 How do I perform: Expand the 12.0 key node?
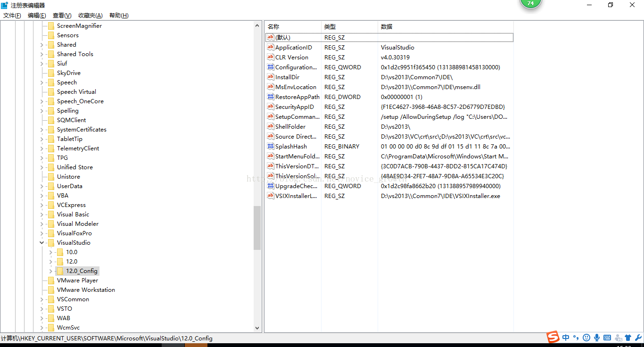point(50,262)
